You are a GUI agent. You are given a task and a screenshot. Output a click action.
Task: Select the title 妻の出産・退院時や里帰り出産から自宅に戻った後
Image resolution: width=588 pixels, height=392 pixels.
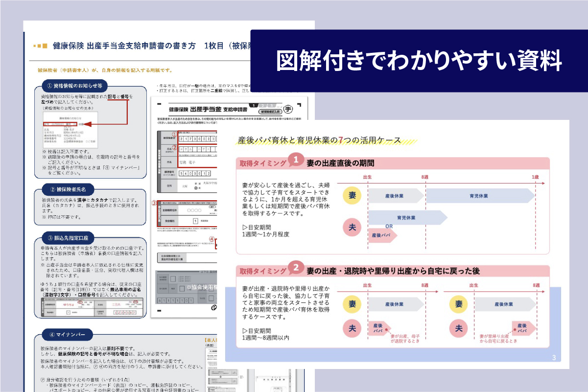393,271
